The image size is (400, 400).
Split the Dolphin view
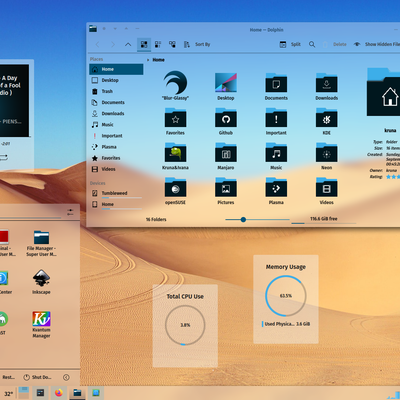290,44
